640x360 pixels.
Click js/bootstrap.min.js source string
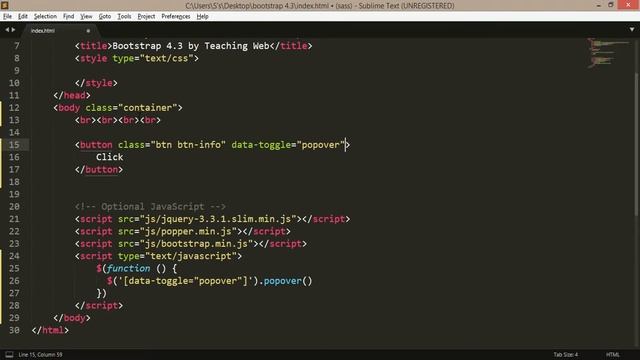(x=196, y=244)
